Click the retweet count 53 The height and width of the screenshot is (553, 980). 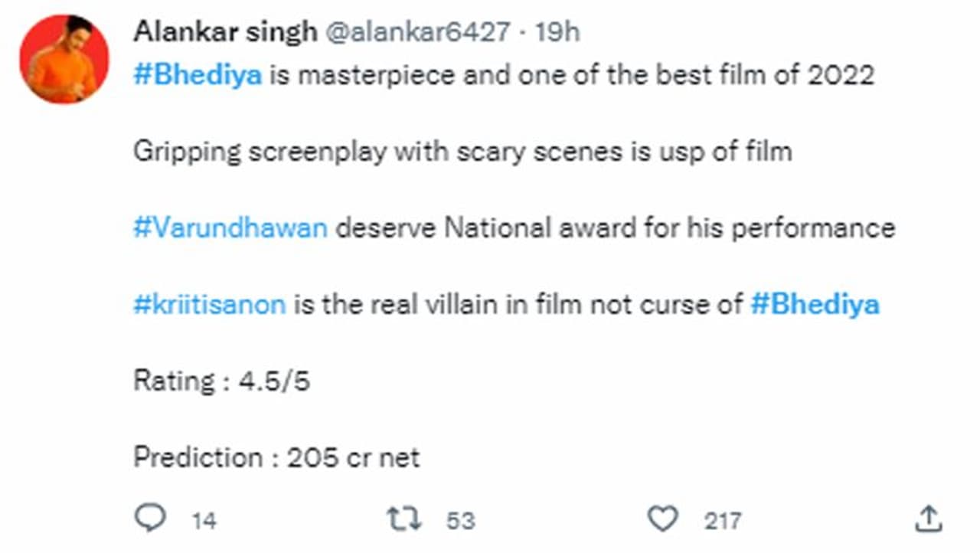click(x=460, y=522)
